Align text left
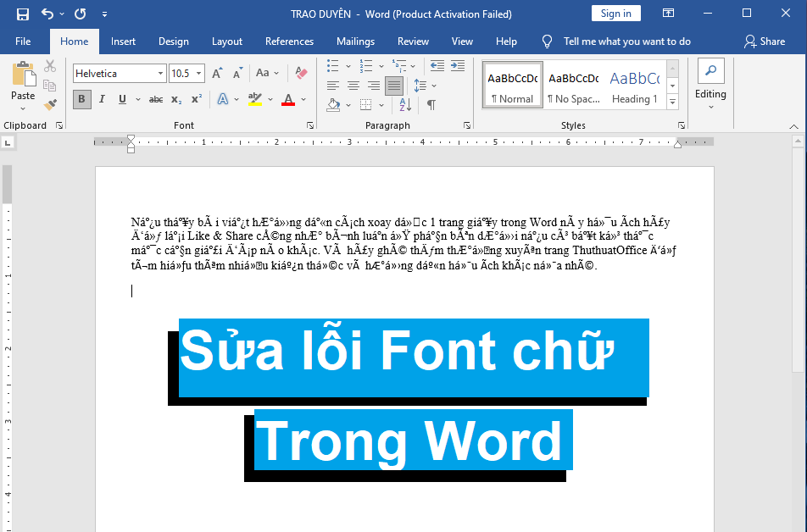 click(x=333, y=86)
